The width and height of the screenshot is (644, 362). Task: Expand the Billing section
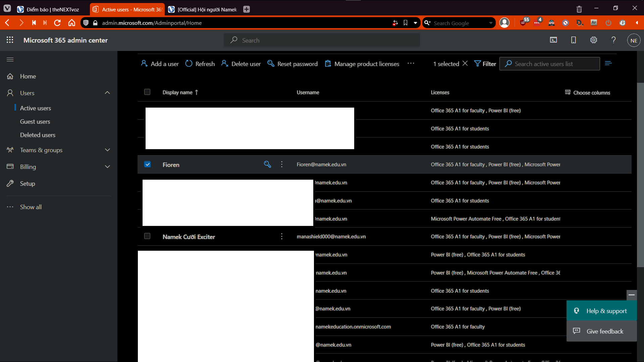click(107, 167)
